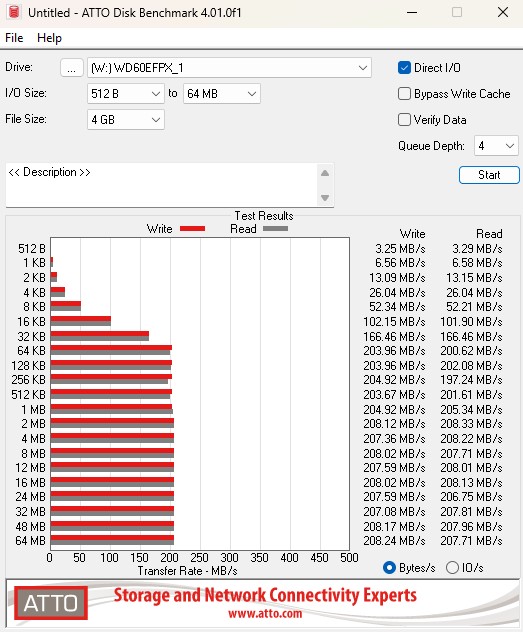This screenshot has width=523, height=632.
Task: Expand the Drive selection dropdown
Action: [x=229, y=68]
